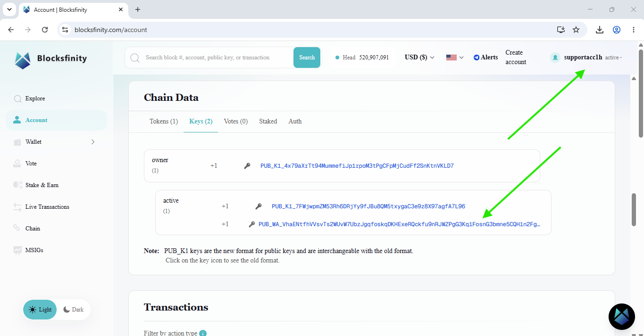644x336 pixels.
Task: Bookmark this page with the star icon
Action: click(576, 30)
